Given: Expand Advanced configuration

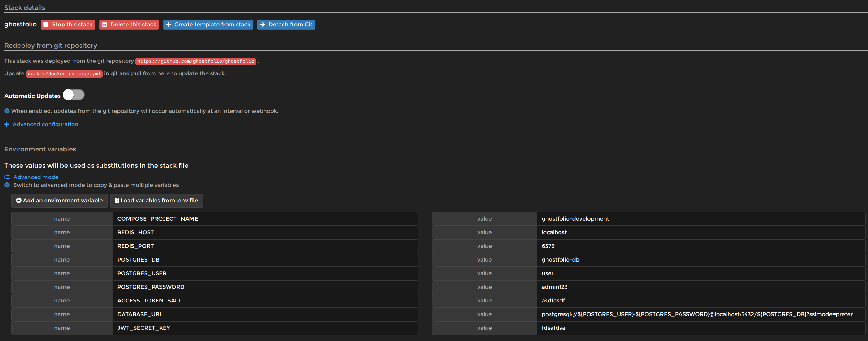Looking at the screenshot, I should click(45, 124).
